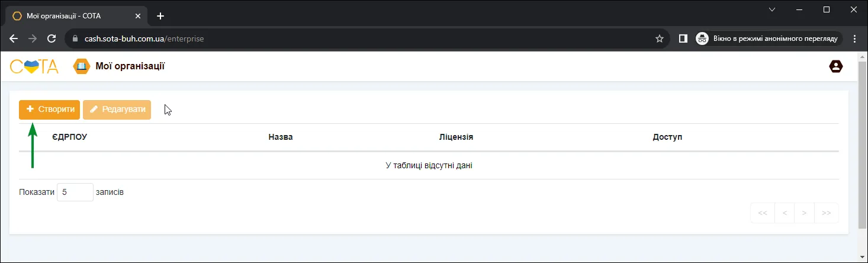
Task: Open a new browser tab
Action: [x=160, y=16]
